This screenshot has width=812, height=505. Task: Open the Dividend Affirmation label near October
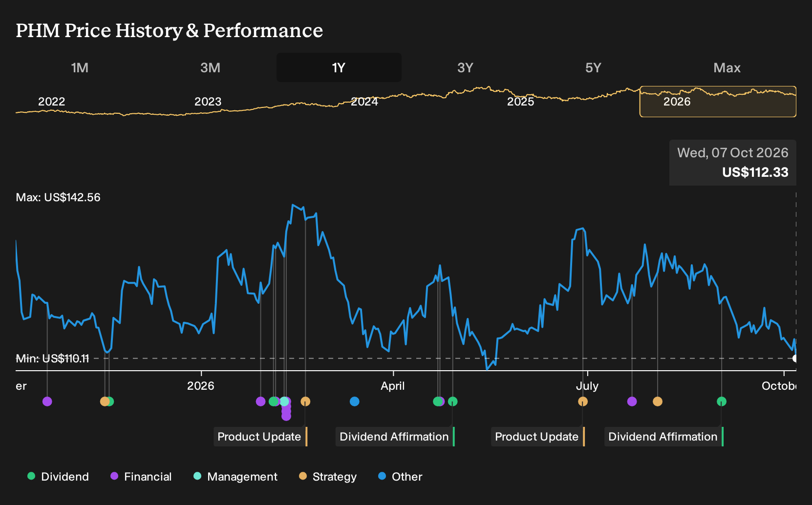coord(664,437)
